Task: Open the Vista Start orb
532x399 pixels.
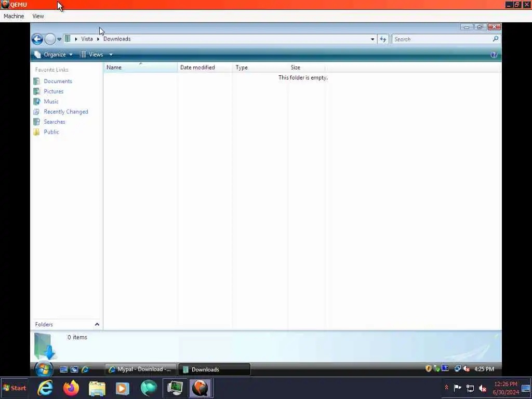Action: pos(44,369)
